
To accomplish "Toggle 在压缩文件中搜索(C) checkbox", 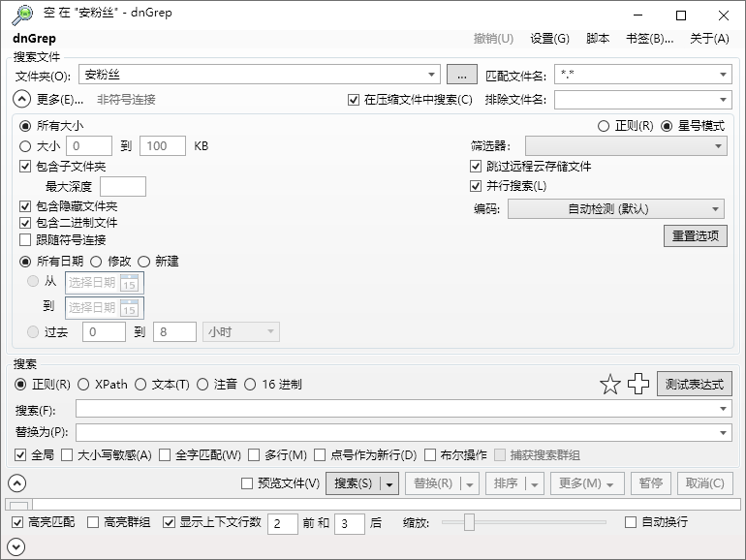I will click(x=354, y=100).
